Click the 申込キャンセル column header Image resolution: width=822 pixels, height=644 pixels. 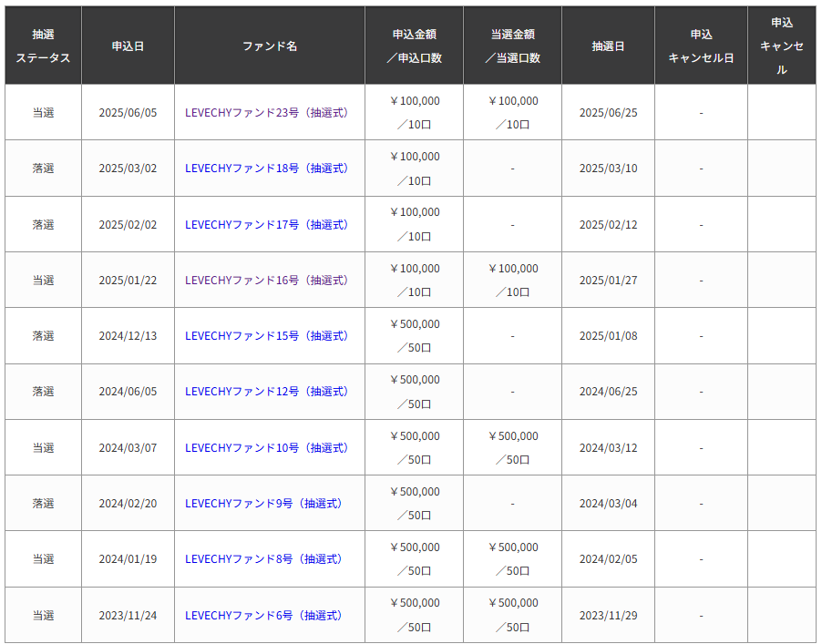pyautogui.click(x=782, y=46)
